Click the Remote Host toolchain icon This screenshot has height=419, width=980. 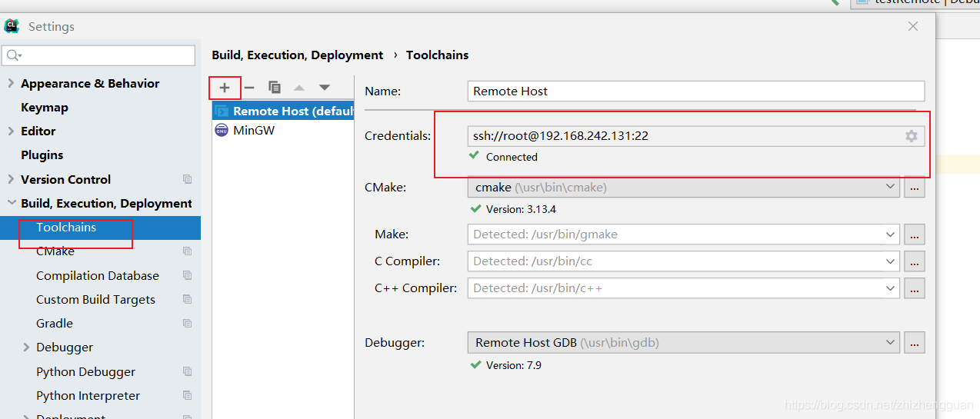pyautogui.click(x=222, y=111)
